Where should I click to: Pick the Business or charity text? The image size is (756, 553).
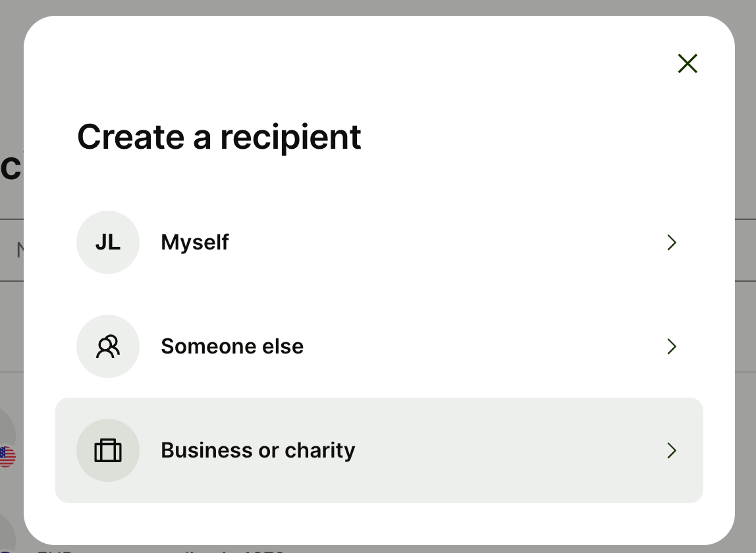[258, 450]
